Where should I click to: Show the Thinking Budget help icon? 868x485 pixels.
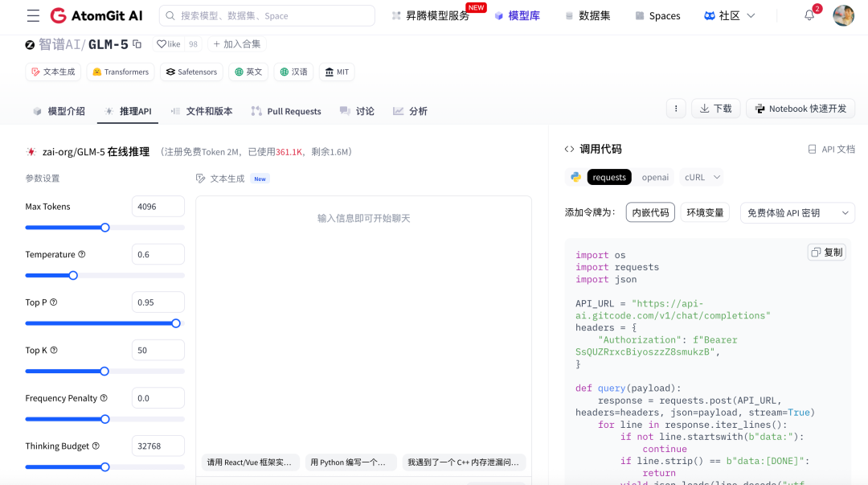click(x=96, y=446)
